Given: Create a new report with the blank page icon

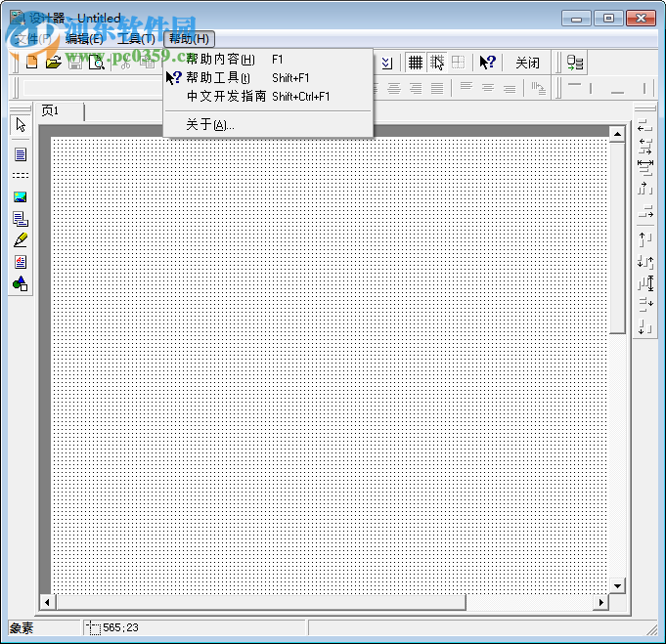Looking at the screenshot, I should click(32, 63).
